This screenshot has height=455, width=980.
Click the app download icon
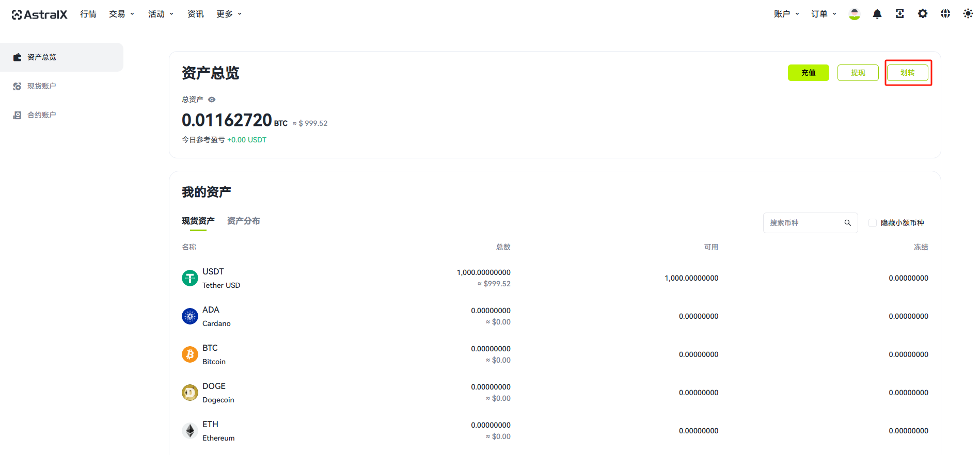coord(900,14)
